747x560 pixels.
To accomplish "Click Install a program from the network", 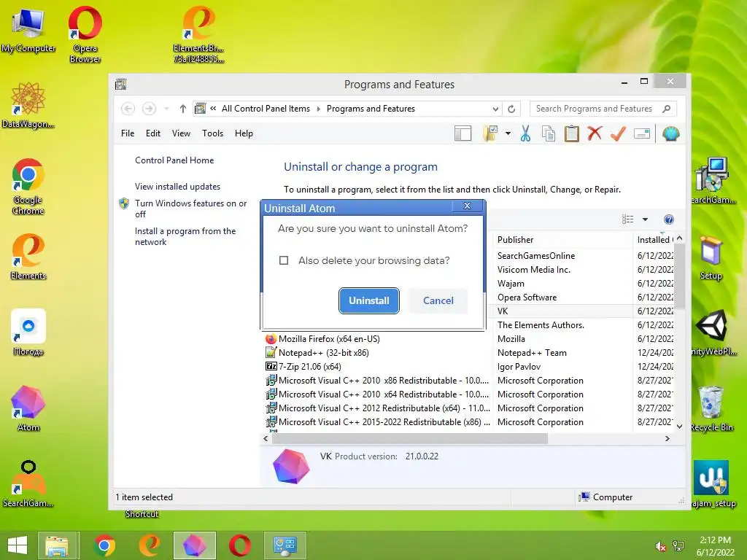I will click(x=185, y=236).
